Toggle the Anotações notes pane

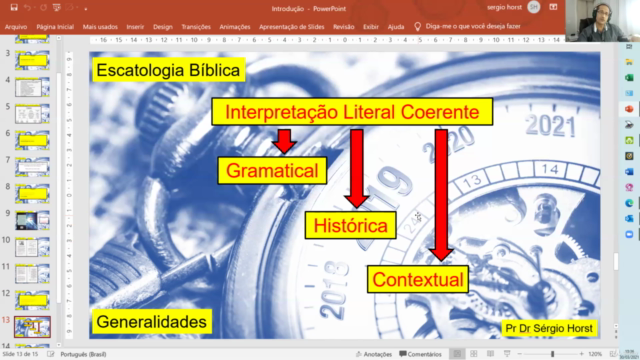373,354
